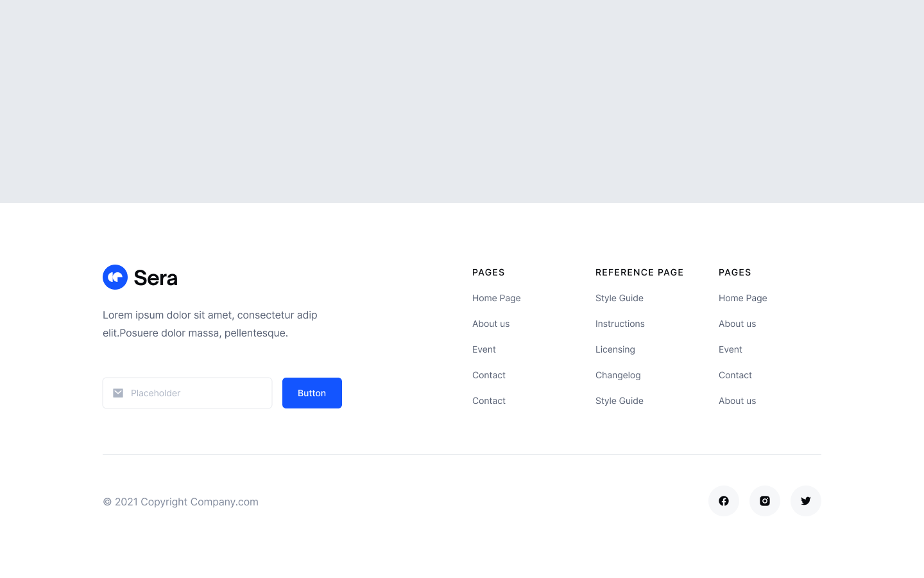Open the Licensing link
Screen dimensions: 924x578
(615, 349)
